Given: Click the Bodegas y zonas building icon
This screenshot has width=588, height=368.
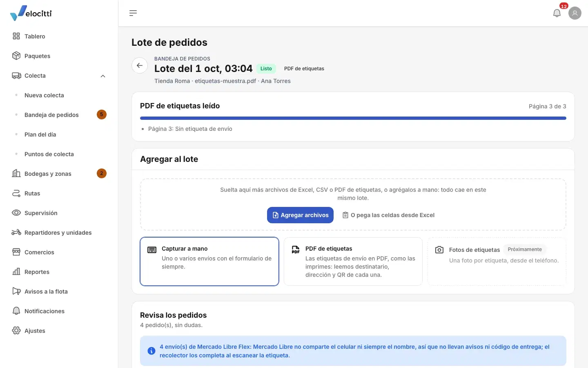Looking at the screenshot, I should point(16,173).
